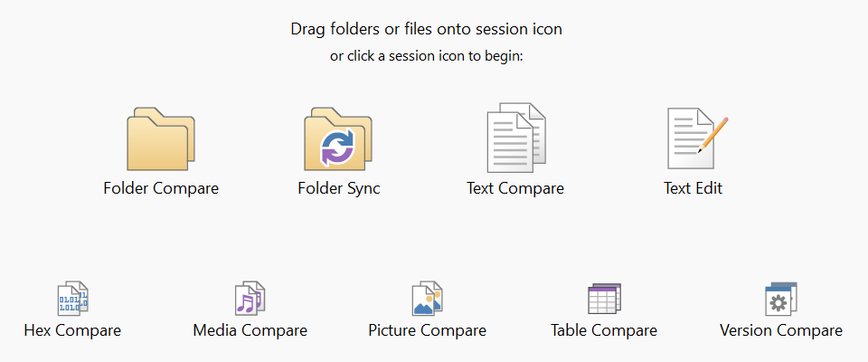
Task: Choose the "Table Compare" label
Action: click(604, 330)
